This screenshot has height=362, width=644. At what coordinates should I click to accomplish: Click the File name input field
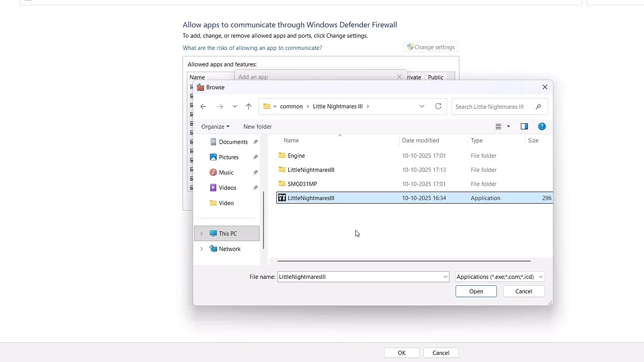tap(360, 277)
